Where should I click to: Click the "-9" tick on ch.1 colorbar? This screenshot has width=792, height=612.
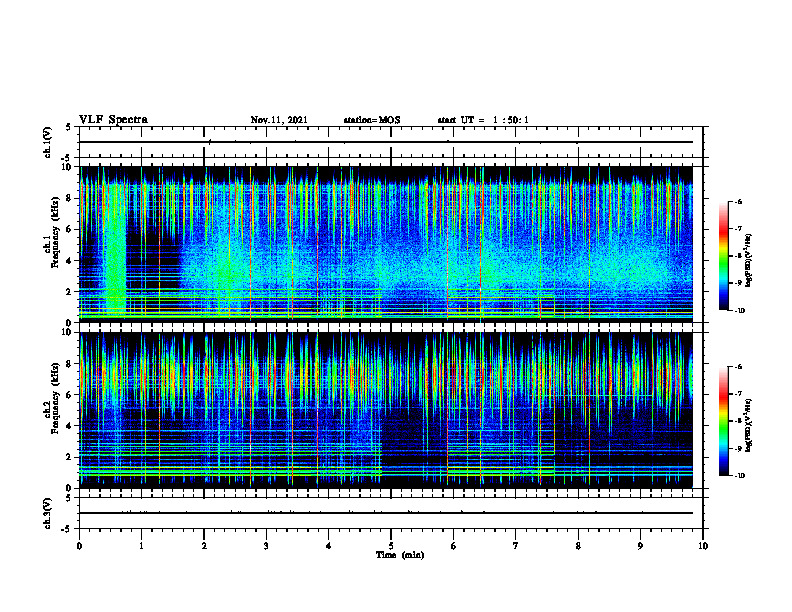(738, 283)
